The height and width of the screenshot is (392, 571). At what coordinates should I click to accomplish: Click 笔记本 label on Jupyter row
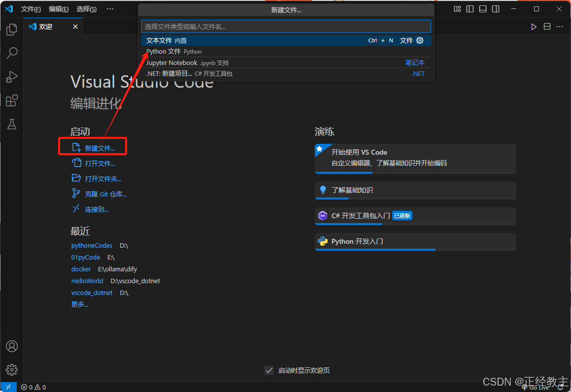pos(415,63)
